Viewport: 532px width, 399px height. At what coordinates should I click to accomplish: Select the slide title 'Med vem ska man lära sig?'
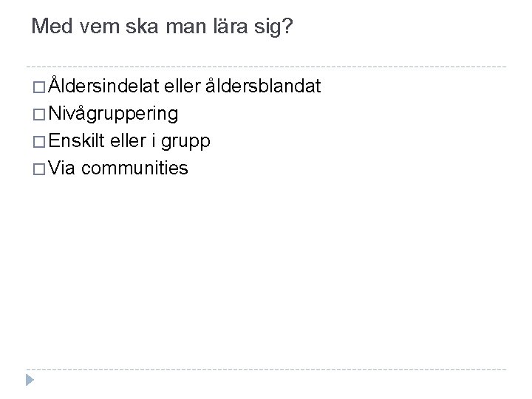tap(163, 27)
